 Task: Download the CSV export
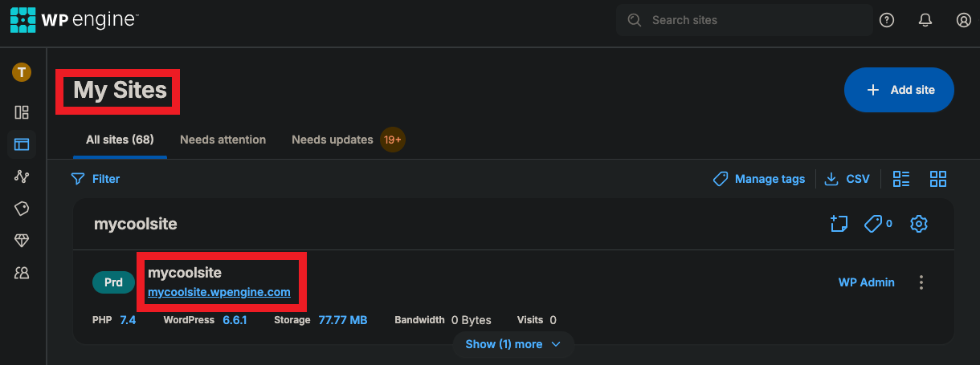point(847,179)
